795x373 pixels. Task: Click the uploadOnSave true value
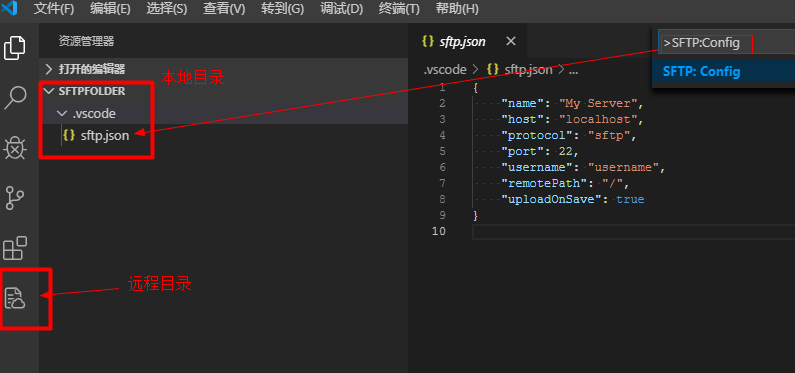(x=630, y=200)
